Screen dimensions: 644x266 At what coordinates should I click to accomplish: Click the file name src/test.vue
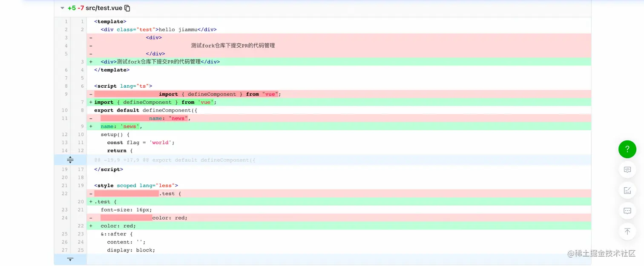click(x=104, y=8)
